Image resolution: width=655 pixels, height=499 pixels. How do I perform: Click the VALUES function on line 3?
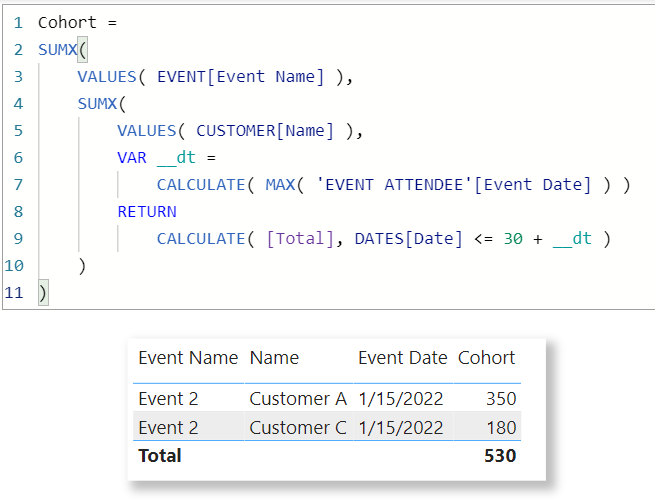coord(107,77)
